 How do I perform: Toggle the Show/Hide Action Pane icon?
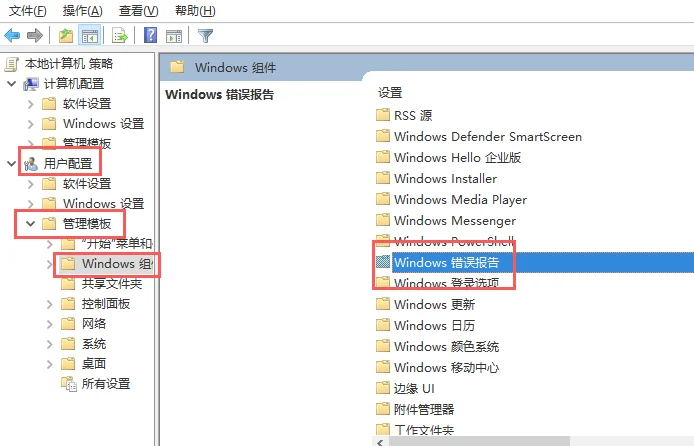pos(174,36)
